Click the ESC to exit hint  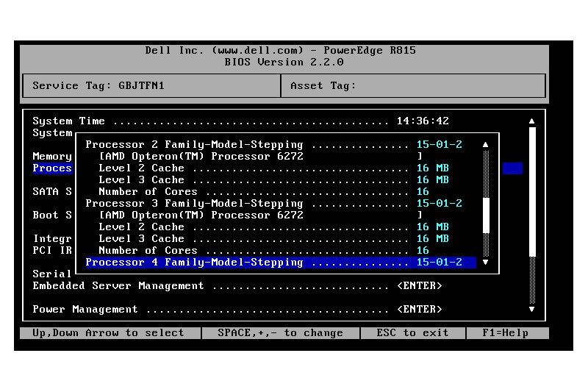click(412, 332)
